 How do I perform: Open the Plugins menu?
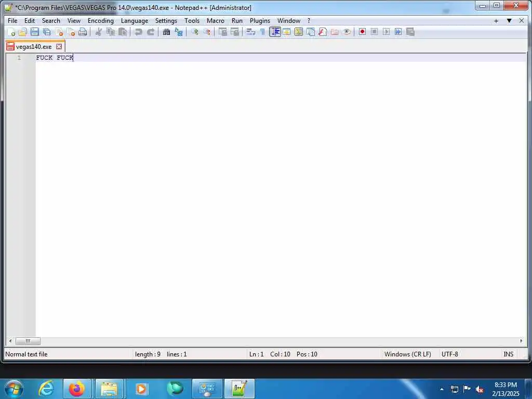coord(260,21)
